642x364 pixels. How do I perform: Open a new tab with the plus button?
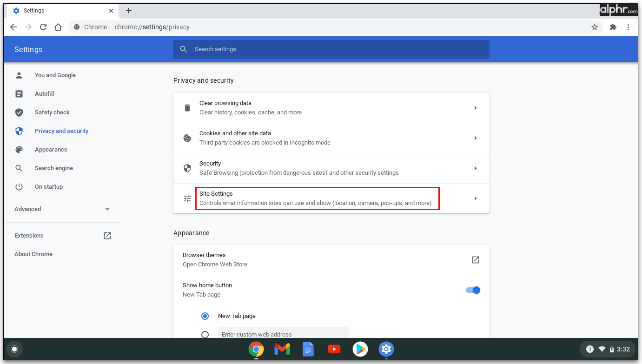pyautogui.click(x=129, y=11)
